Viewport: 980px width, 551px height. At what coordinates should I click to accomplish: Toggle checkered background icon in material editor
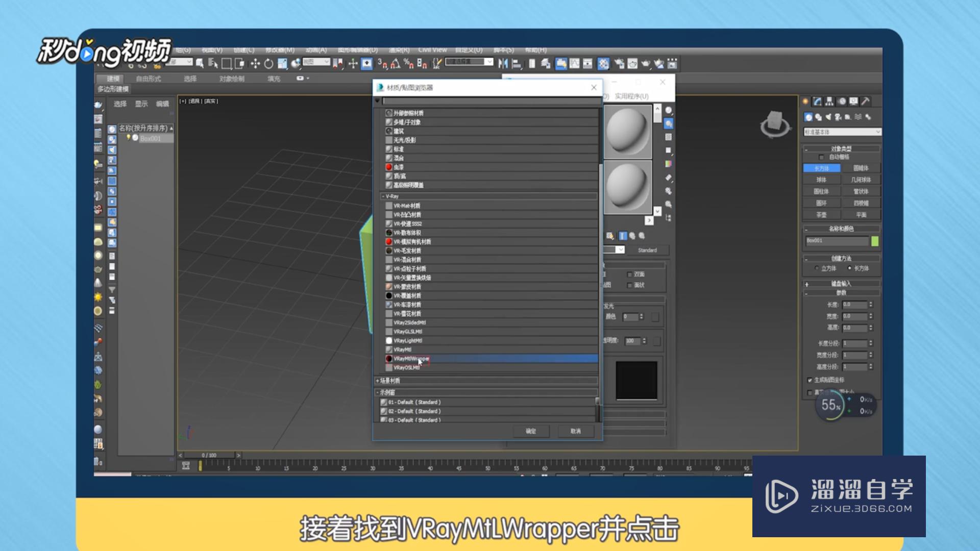[x=669, y=137]
